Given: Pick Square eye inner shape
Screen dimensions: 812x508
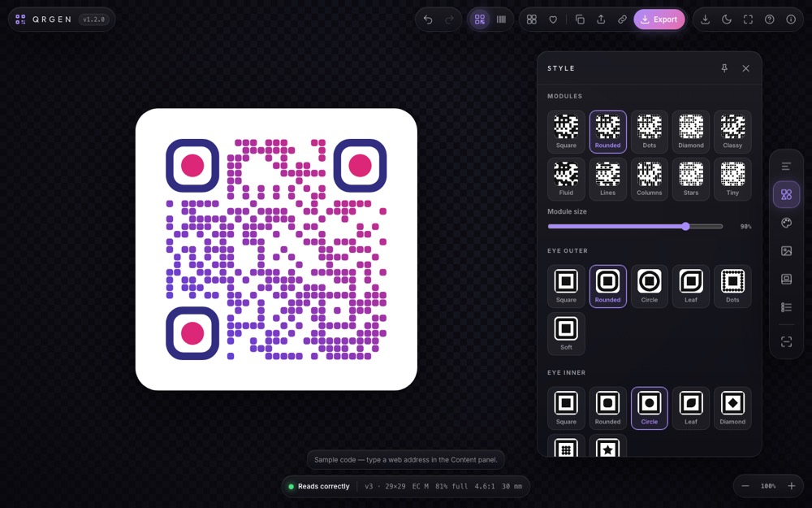Looking at the screenshot, I should pyautogui.click(x=566, y=408).
